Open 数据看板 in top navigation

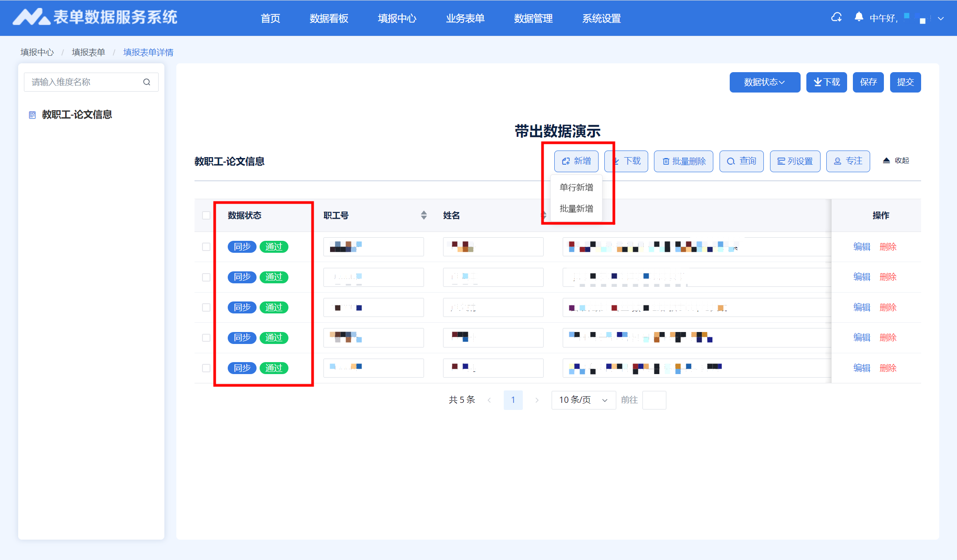(x=329, y=19)
